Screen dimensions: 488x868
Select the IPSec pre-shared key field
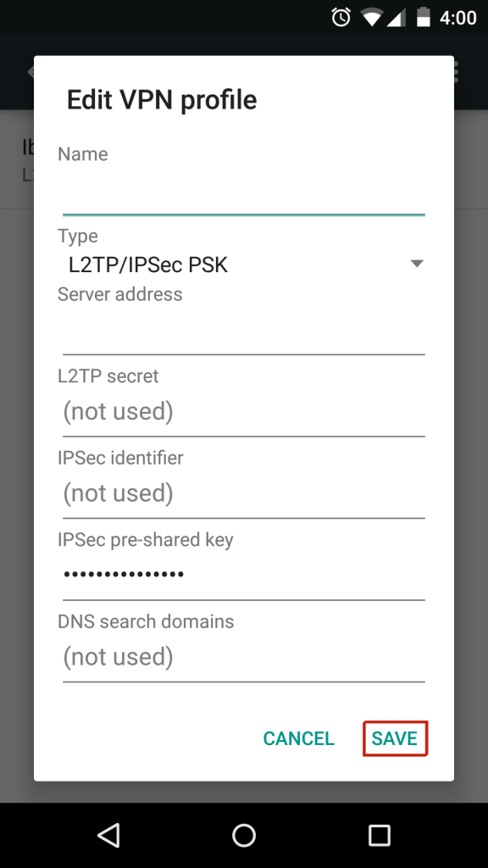[243, 576]
